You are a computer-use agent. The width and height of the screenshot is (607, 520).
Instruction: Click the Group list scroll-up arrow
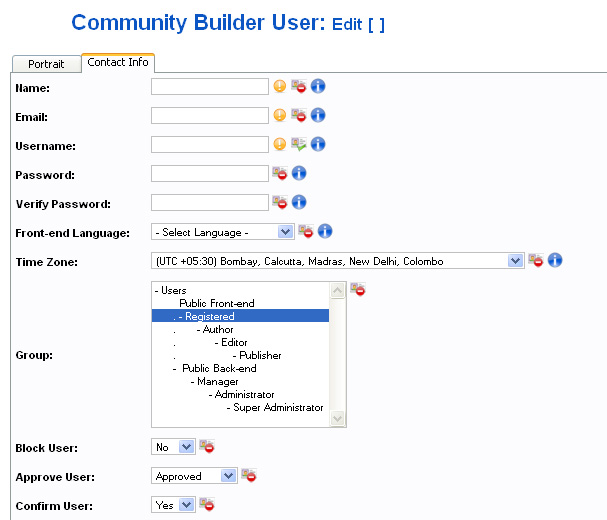[x=337, y=290]
